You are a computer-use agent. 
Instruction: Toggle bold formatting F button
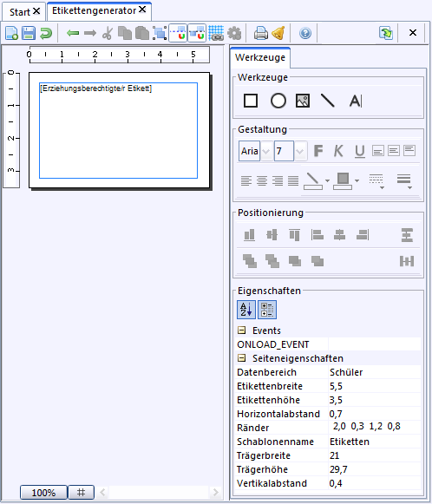318,150
